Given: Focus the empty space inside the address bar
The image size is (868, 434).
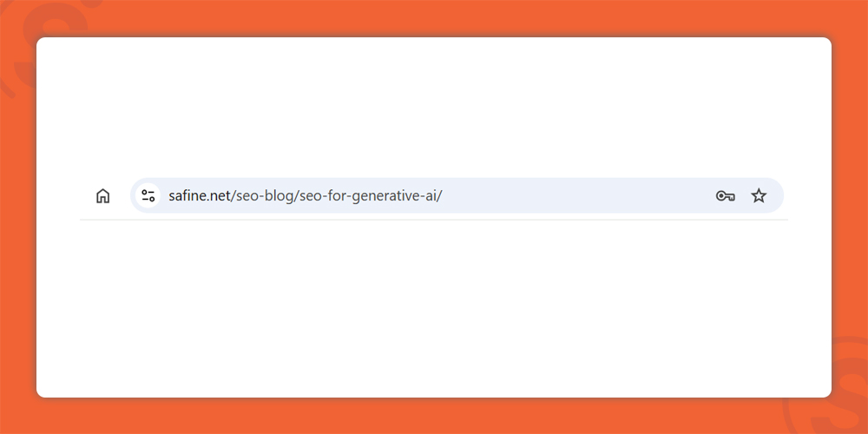Looking at the screenshot, I should click(x=575, y=195).
